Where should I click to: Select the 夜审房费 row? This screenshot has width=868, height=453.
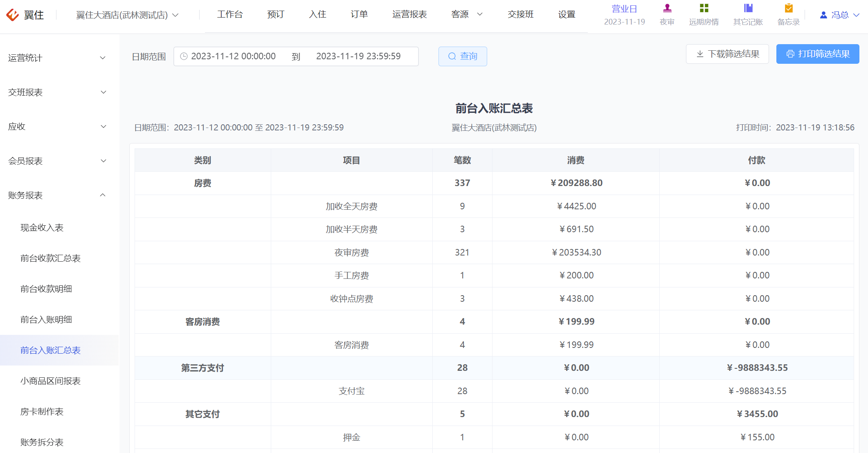point(494,253)
